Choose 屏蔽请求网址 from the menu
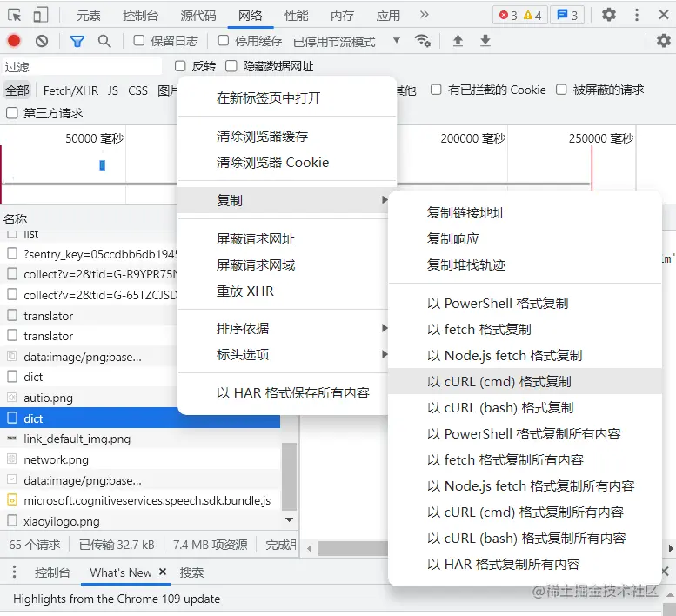This screenshot has height=616, width=676. pos(284,238)
